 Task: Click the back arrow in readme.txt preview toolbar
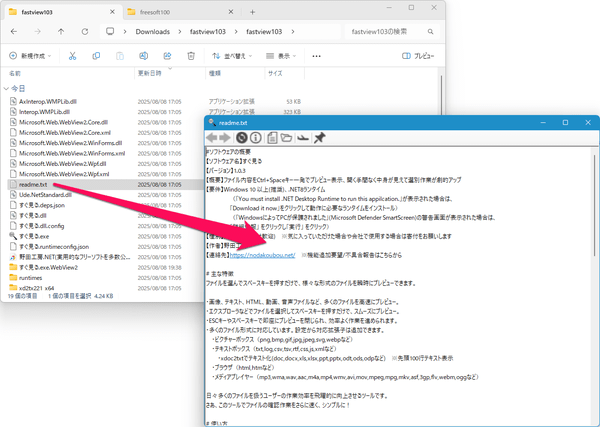point(211,138)
